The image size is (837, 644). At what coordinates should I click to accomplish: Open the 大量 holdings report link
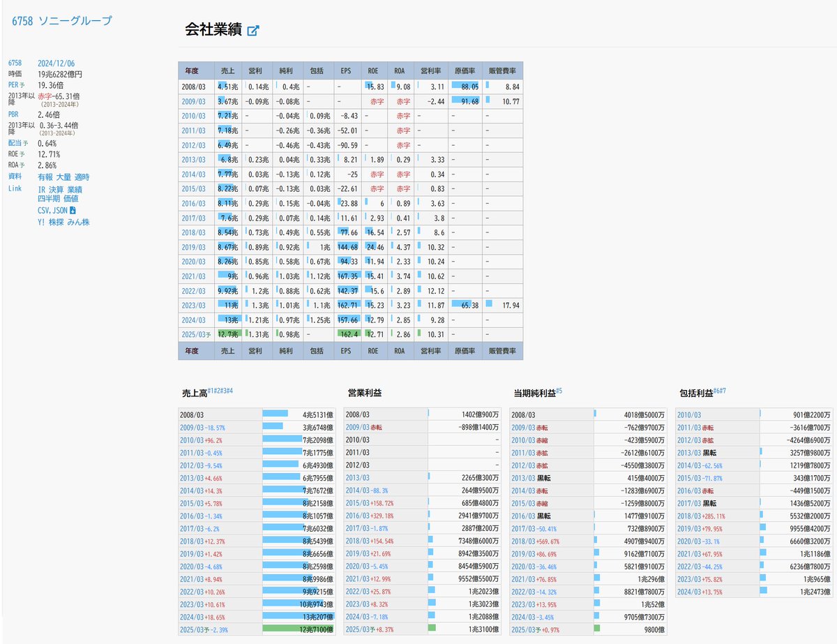63,177
